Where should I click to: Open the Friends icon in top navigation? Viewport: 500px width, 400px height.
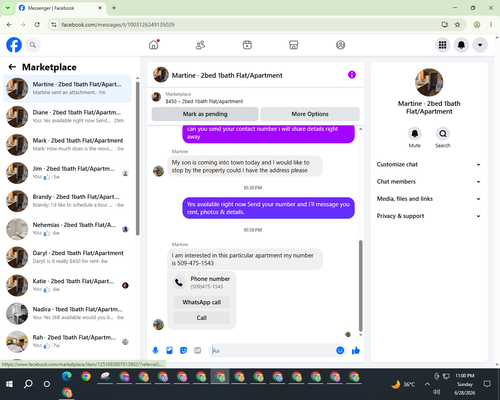[x=200, y=45]
